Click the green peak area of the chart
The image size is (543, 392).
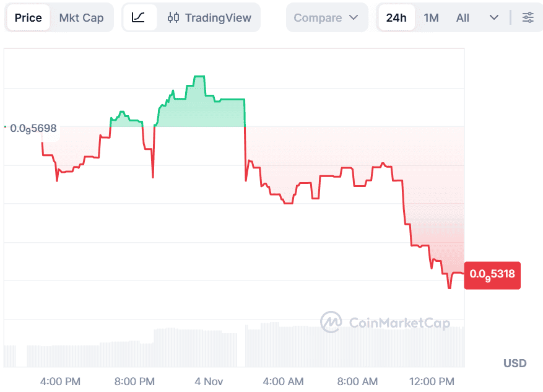198,105
